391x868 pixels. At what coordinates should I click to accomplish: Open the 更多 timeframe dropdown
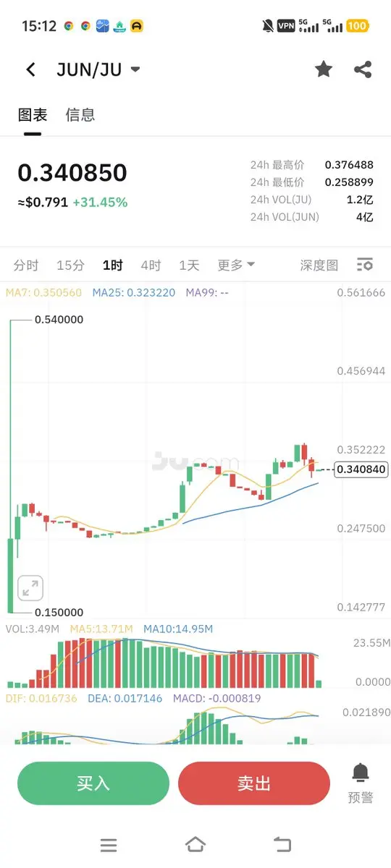coord(236,265)
